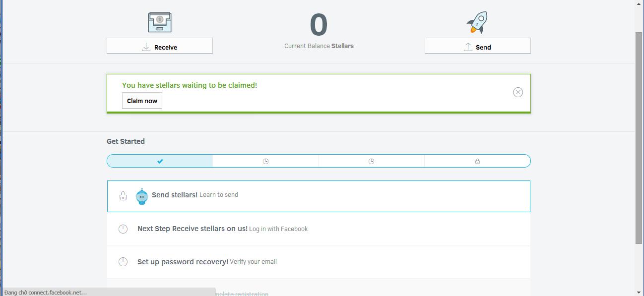
Task: Select the completed checkmark progress step
Action: [160, 161]
